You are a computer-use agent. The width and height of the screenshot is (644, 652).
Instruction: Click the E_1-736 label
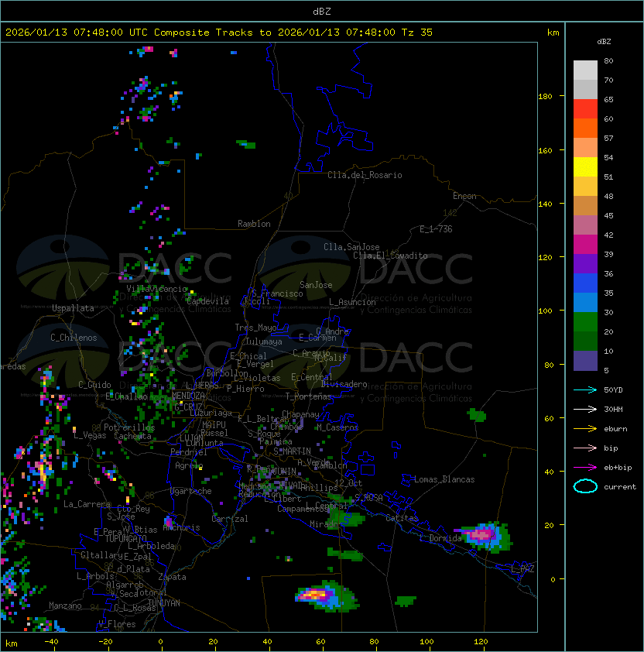pos(436,229)
